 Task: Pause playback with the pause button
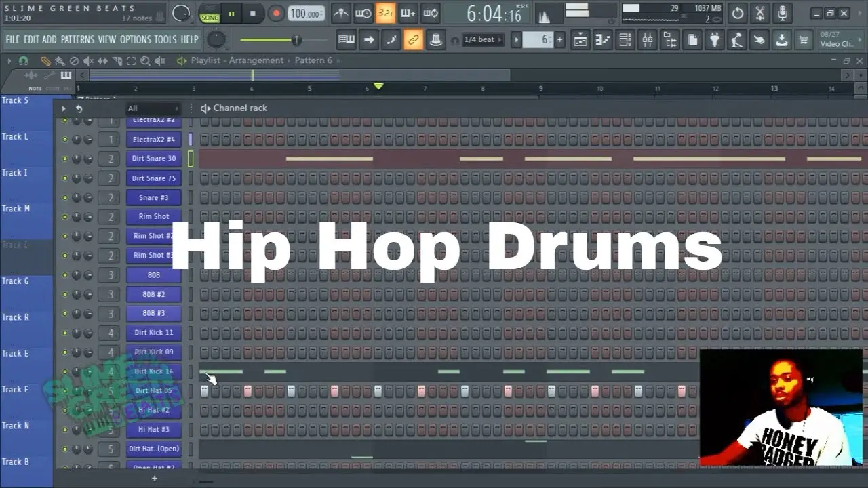[232, 13]
